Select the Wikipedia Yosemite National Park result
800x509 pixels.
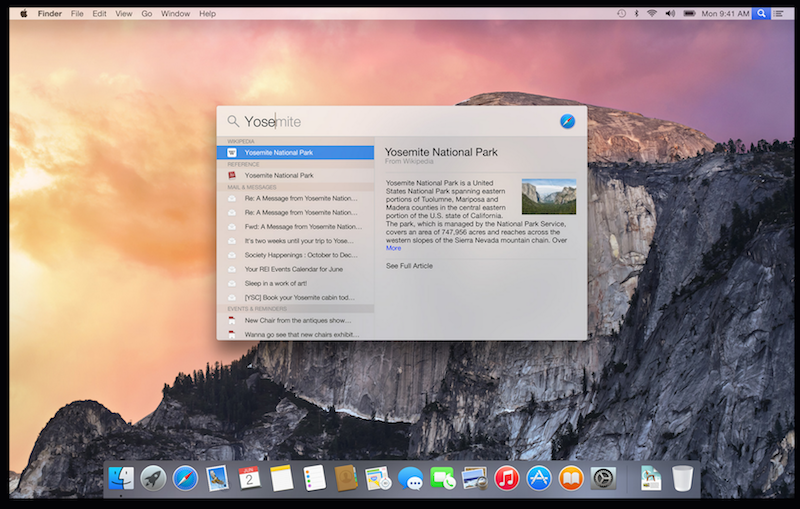[x=295, y=152]
